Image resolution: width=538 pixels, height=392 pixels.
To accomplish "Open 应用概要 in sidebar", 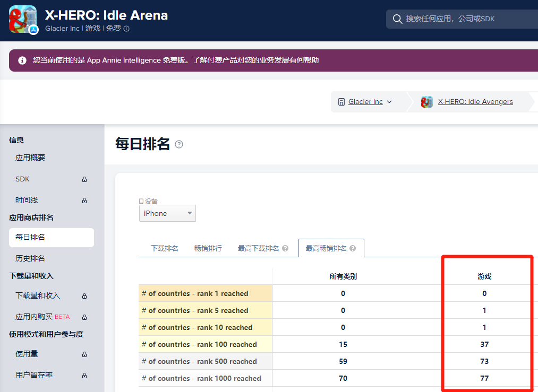I will pyautogui.click(x=30, y=158).
